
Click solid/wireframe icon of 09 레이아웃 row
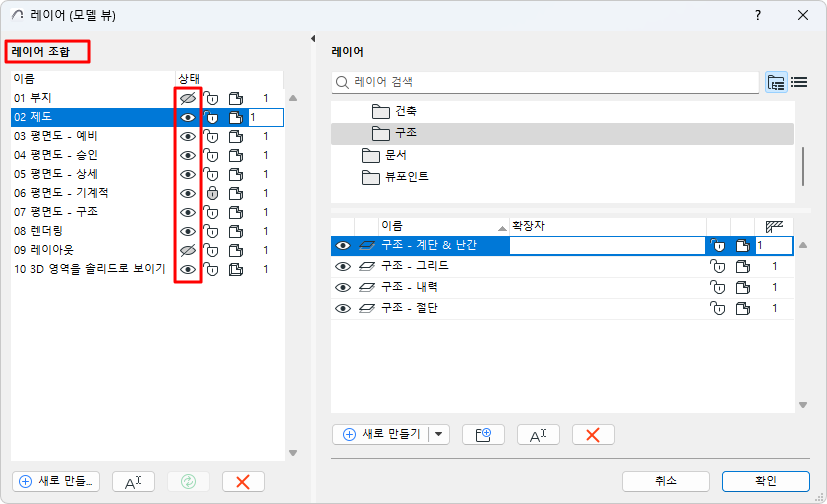[236, 250]
